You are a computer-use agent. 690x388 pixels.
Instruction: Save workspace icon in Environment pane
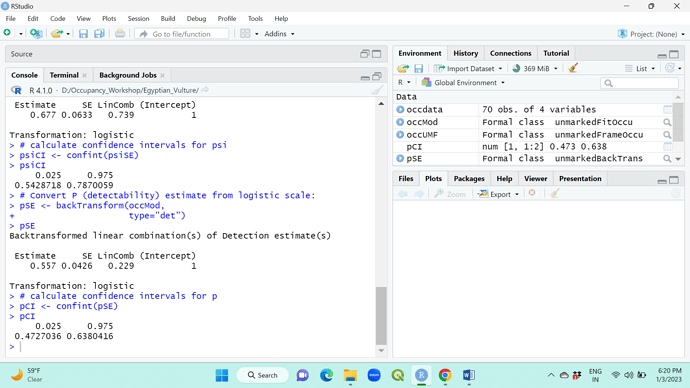point(418,68)
